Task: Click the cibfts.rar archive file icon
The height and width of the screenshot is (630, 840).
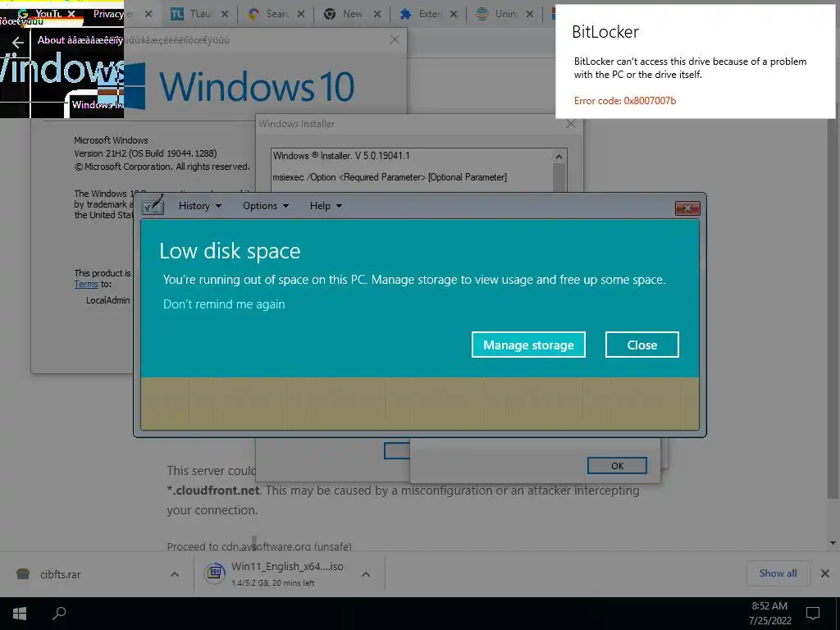Action: point(23,574)
